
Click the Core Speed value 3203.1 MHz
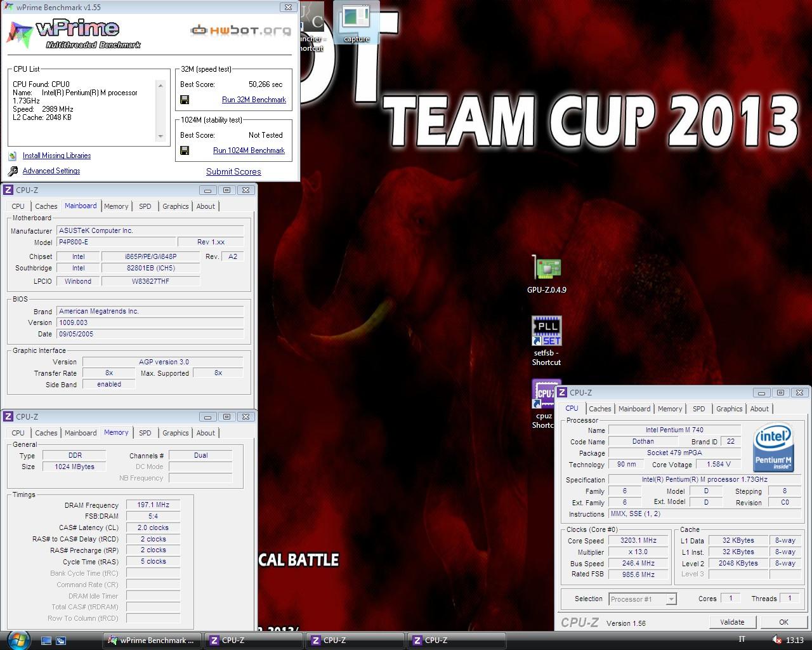(x=638, y=540)
